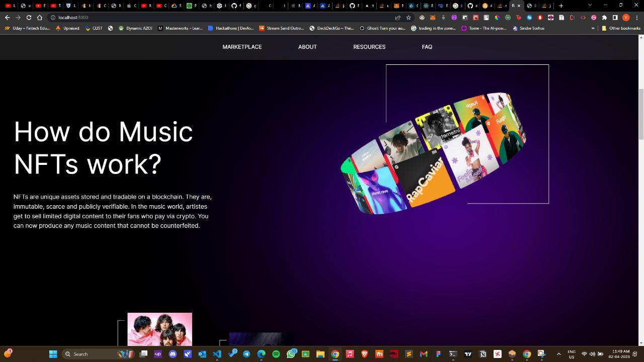View site information icon in address bar
The image size is (644, 362).
coord(53,18)
